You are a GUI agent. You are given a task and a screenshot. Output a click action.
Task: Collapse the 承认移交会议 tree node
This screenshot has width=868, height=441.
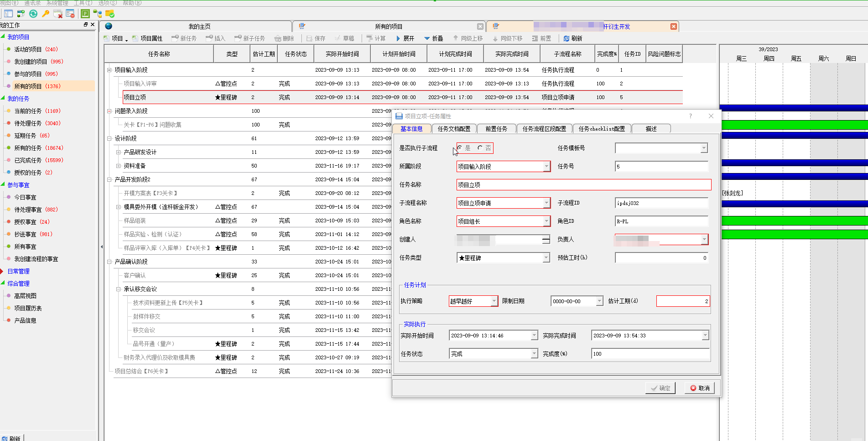118,289
